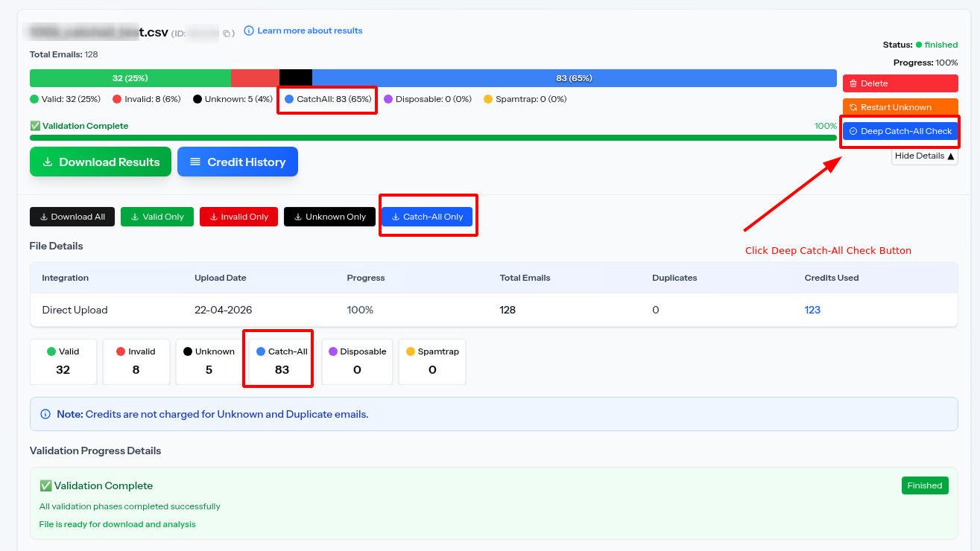
Task: Click the Credits Used column header
Action: click(x=832, y=278)
